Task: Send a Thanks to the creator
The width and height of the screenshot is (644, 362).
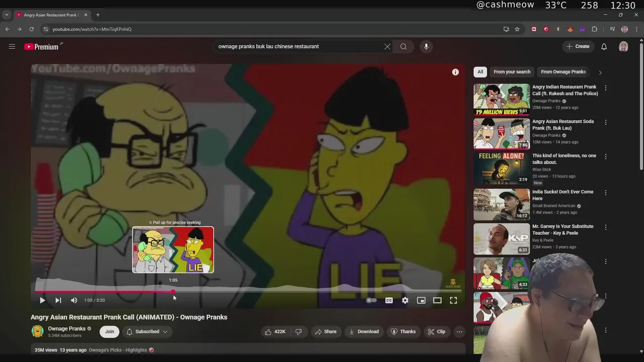Action: pos(403,331)
